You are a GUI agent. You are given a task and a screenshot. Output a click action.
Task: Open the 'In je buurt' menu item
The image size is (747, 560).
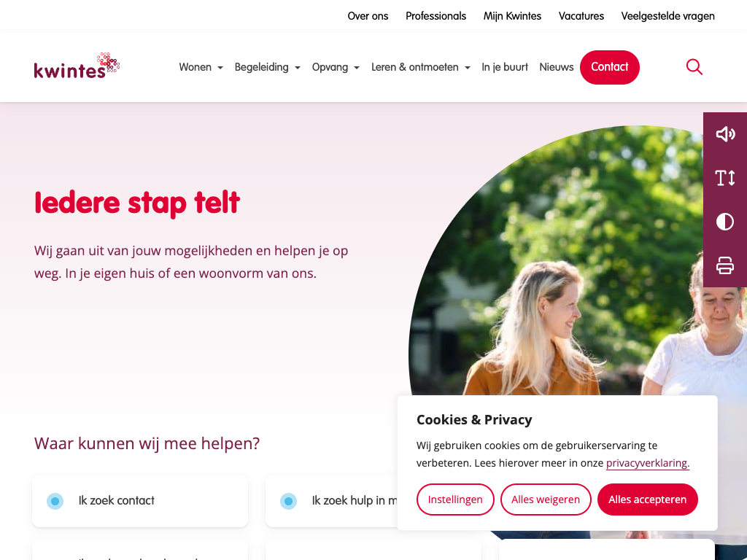505,67
